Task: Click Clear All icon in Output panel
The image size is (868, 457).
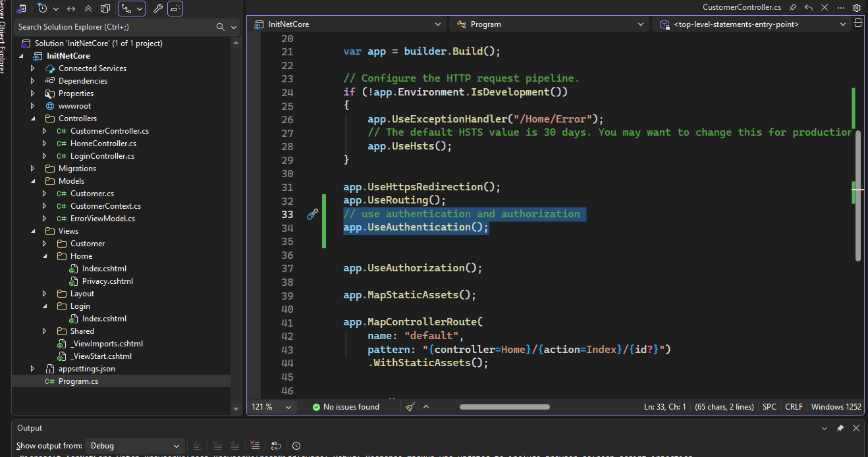Action: click(x=255, y=446)
